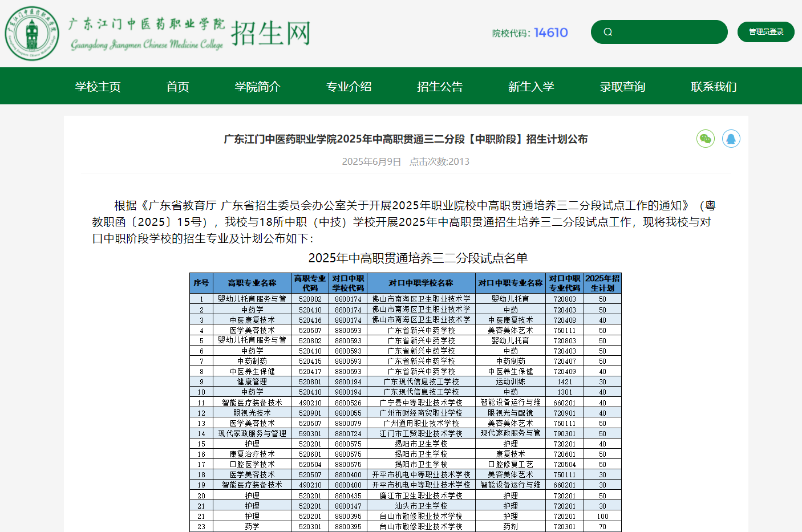Viewport: 802px width, 532px height.
Task: Open the 新生入学 navigation item
Action: pos(530,86)
